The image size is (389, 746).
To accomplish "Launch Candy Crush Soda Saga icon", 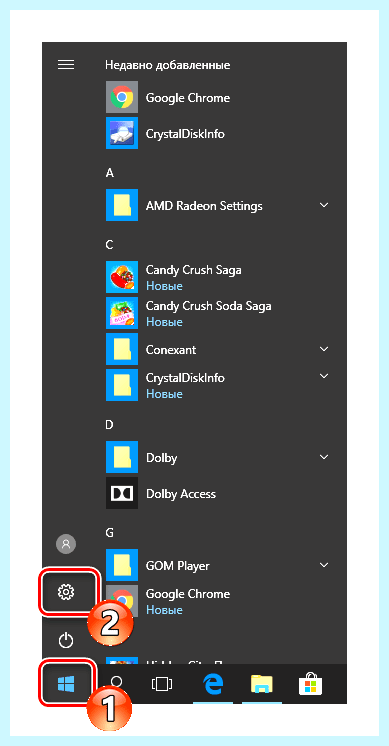I will [122, 314].
